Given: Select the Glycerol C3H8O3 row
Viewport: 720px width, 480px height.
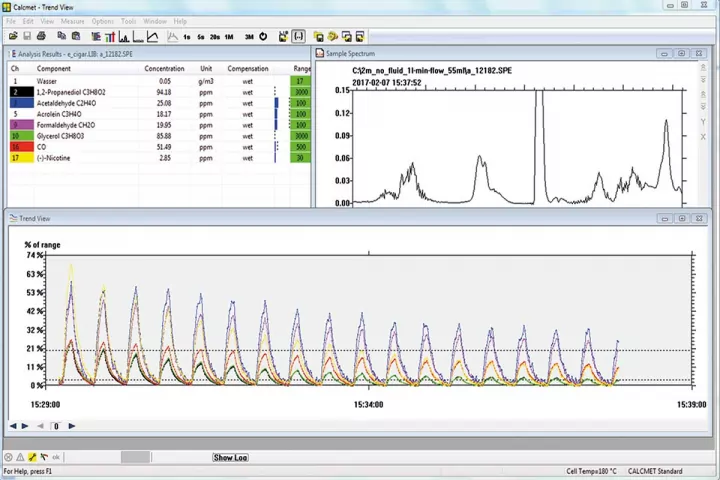Looking at the screenshot, I should pyautogui.click(x=60, y=136).
